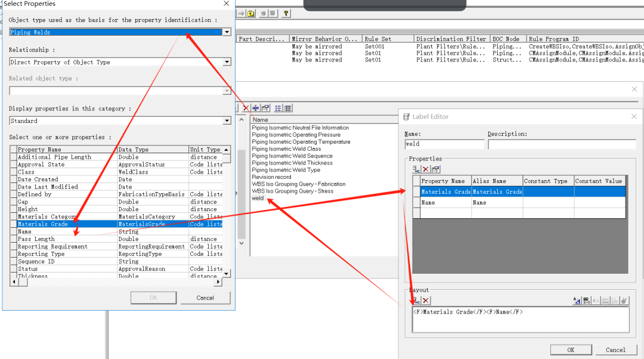Click the yellow up-one-level folder icon
Image resolution: width=644 pixels, height=359 pixels.
[251, 14]
